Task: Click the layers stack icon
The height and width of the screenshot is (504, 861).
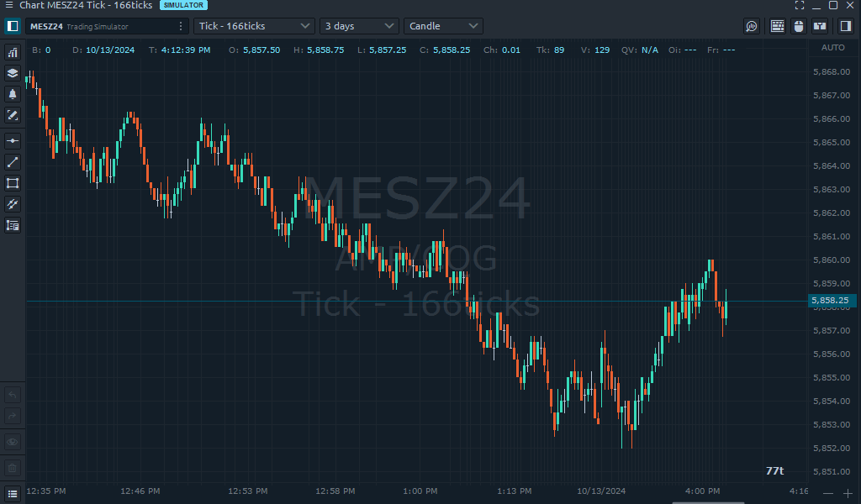Action: pos(13,73)
